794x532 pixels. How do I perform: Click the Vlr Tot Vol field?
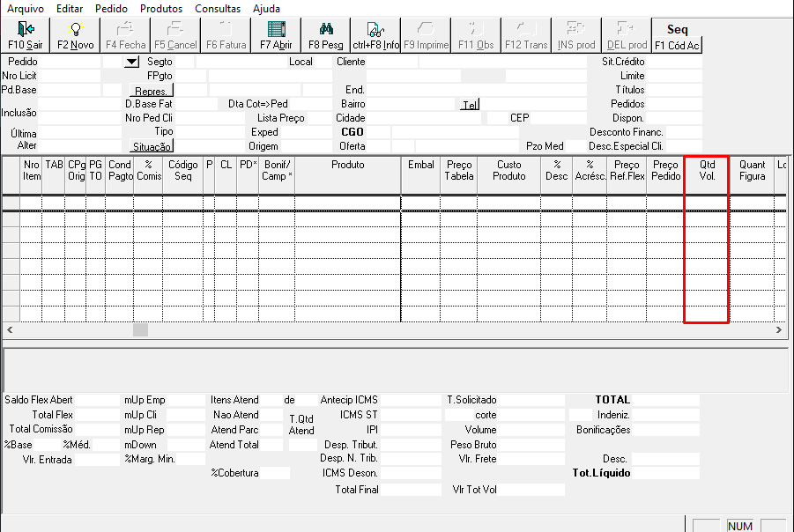click(531, 490)
